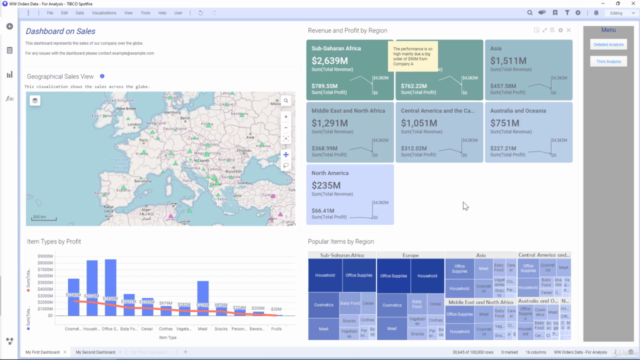Viewport: 640px width, 360px height.
Task: Select the Asia KPI tile
Action: (x=529, y=70)
